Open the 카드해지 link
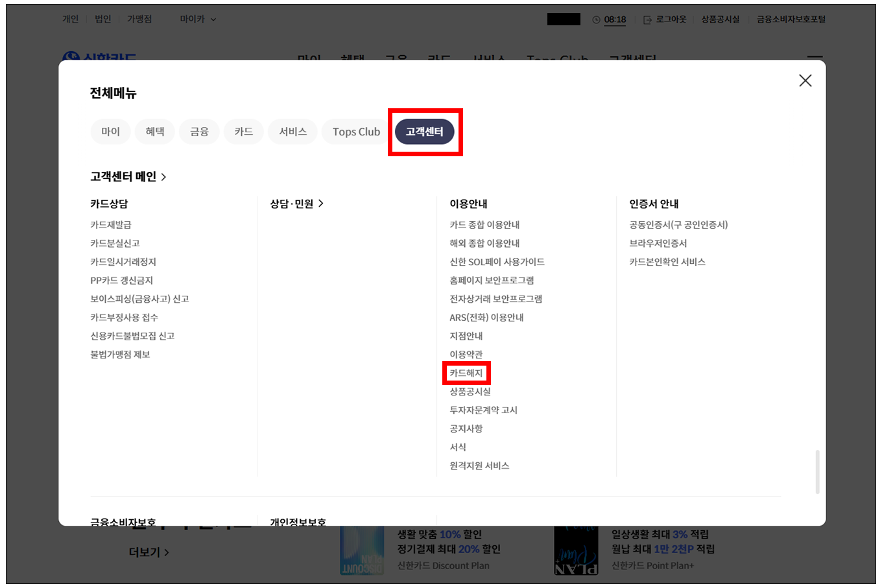Image resolution: width=882 pixels, height=588 pixels. coord(466,373)
